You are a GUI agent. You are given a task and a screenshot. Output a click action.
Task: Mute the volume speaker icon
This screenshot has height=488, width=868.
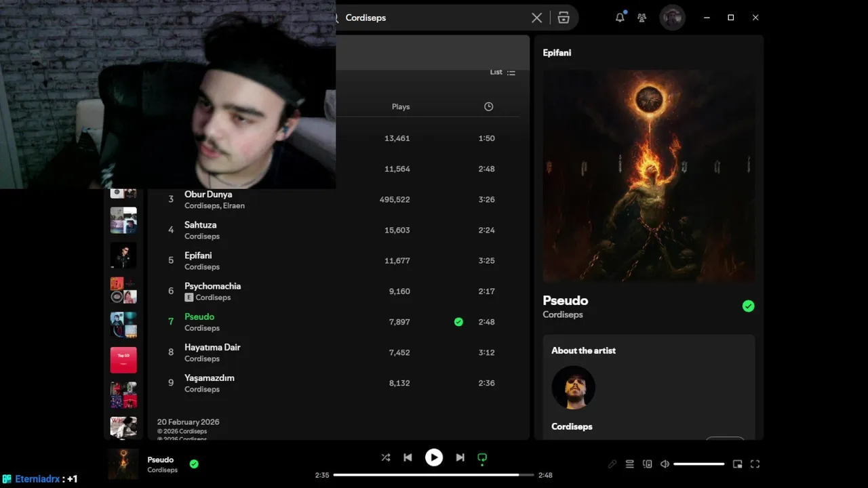pyautogui.click(x=665, y=464)
